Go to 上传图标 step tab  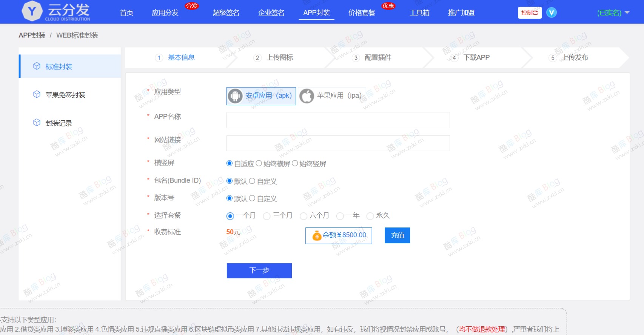[x=280, y=57]
